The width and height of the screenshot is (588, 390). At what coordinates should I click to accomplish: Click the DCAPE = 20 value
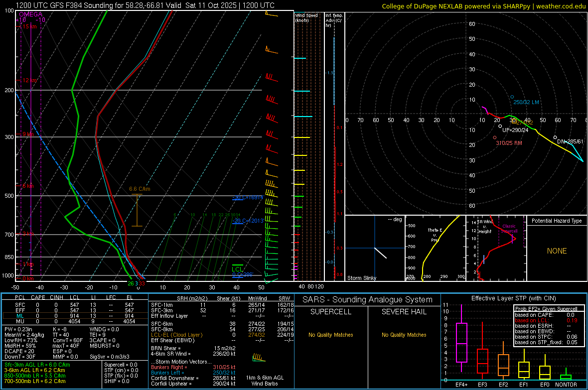(x=19, y=351)
